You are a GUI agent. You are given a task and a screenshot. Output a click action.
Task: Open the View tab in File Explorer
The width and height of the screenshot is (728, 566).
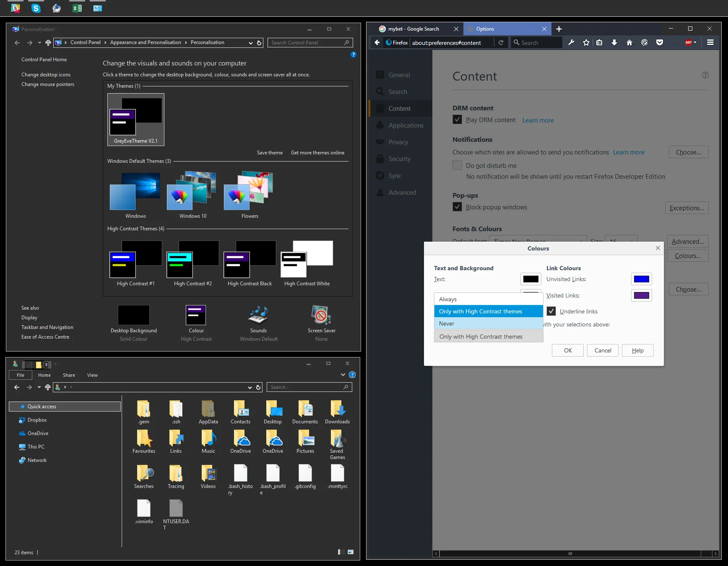(x=92, y=375)
